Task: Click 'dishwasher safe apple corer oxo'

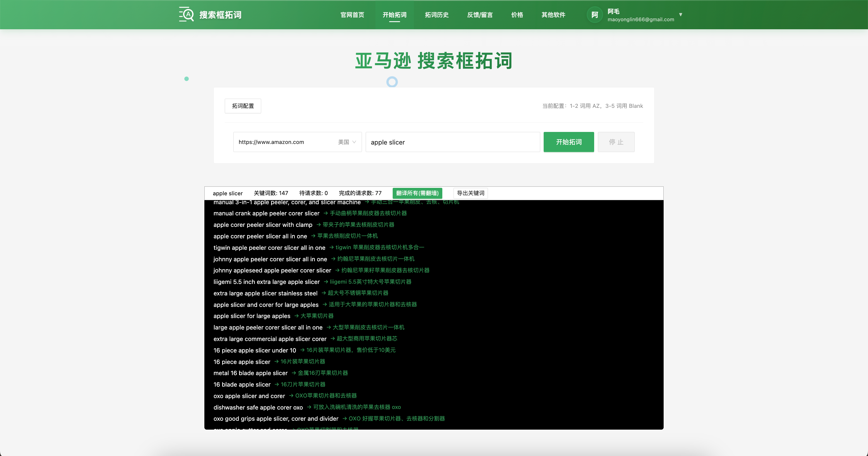Action: click(258, 408)
